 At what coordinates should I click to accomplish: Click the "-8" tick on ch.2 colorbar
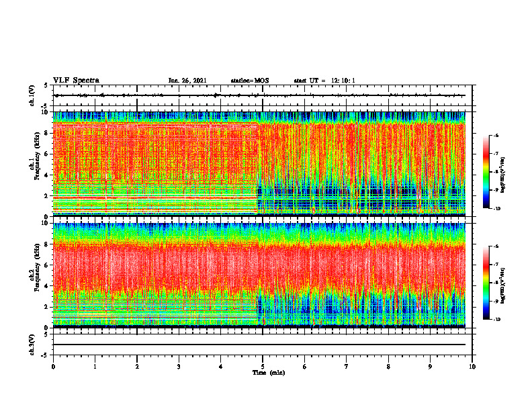click(x=496, y=283)
